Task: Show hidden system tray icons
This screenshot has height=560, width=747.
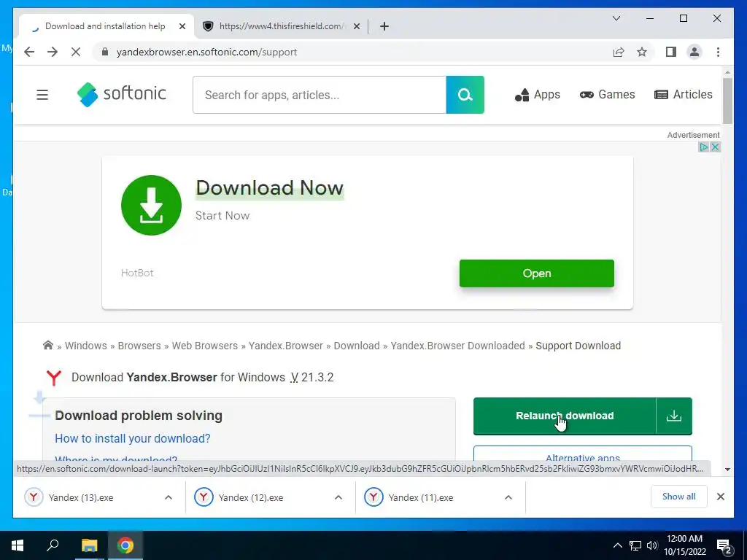Action: tap(617, 545)
